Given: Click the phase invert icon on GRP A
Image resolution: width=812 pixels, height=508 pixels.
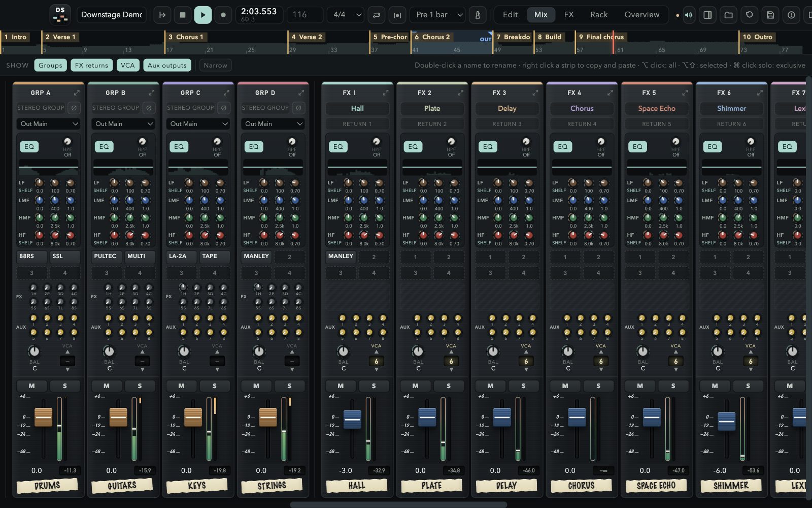Looking at the screenshot, I should (74, 108).
